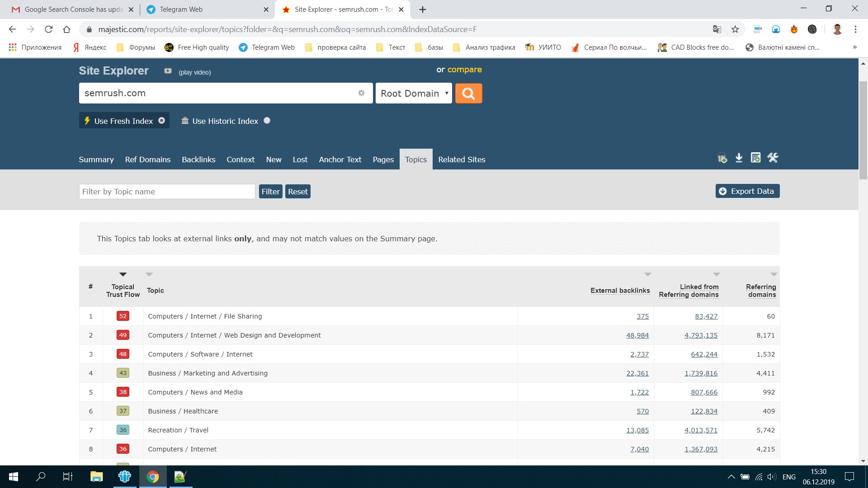Click the fingerprint extension icon
Image resolution: width=868 pixels, height=488 pixels.
(812, 29)
